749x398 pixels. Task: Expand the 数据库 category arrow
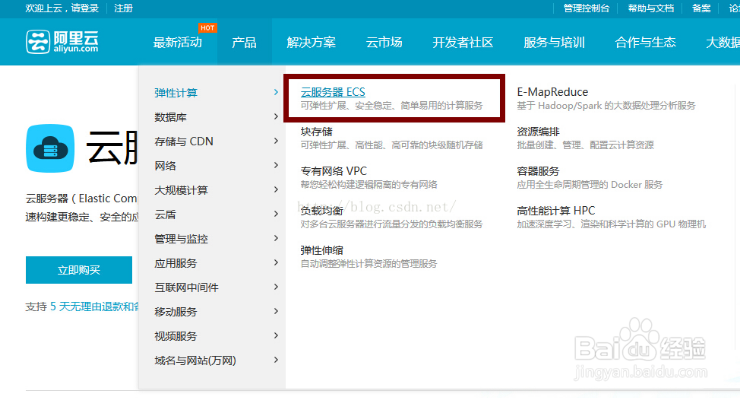click(x=276, y=116)
